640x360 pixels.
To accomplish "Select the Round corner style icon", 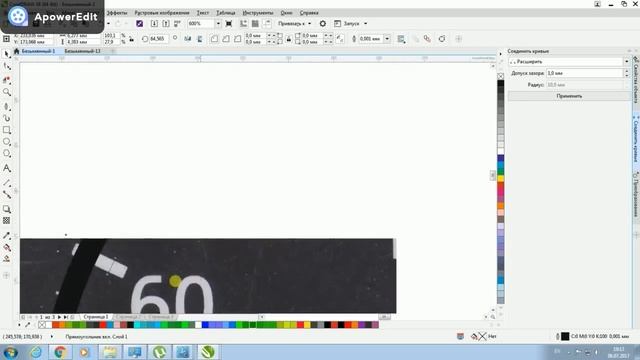I will 214,39.
